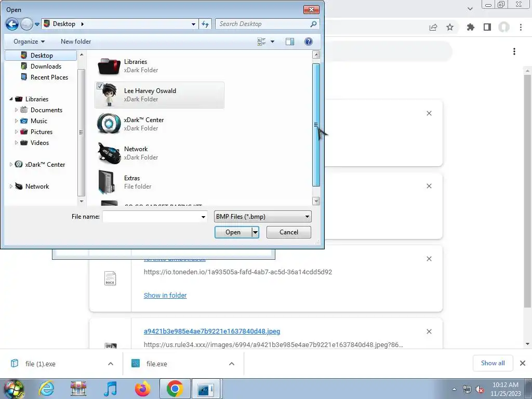Open music player note icon in taskbar
The height and width of the screenshot is (399, 532).
(x=110, y=389)
